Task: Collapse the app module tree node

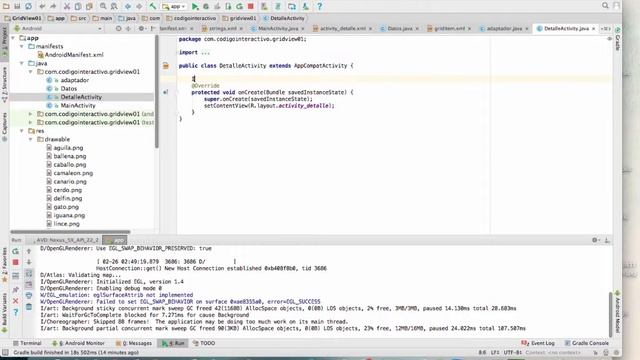Action: tap(13, 38)
